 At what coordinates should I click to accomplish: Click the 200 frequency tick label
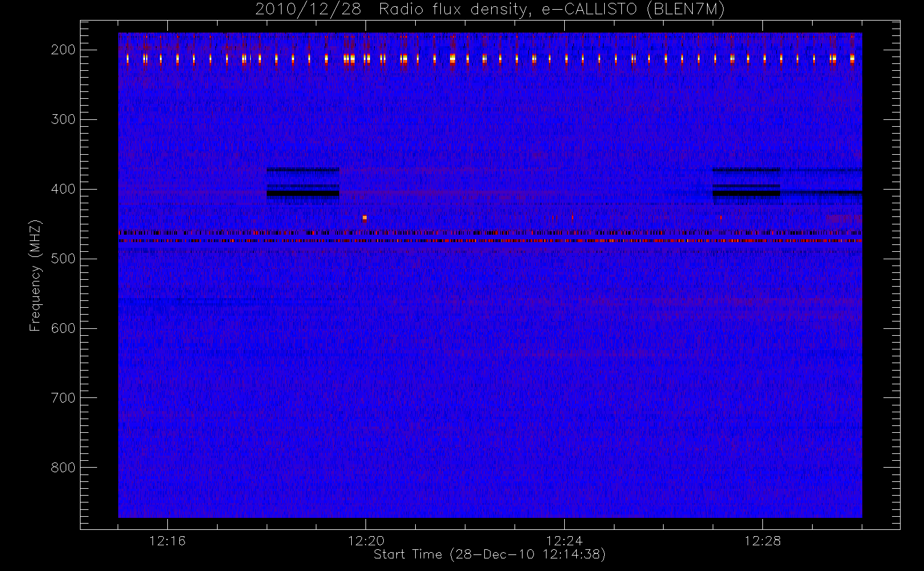click(63, 50)
